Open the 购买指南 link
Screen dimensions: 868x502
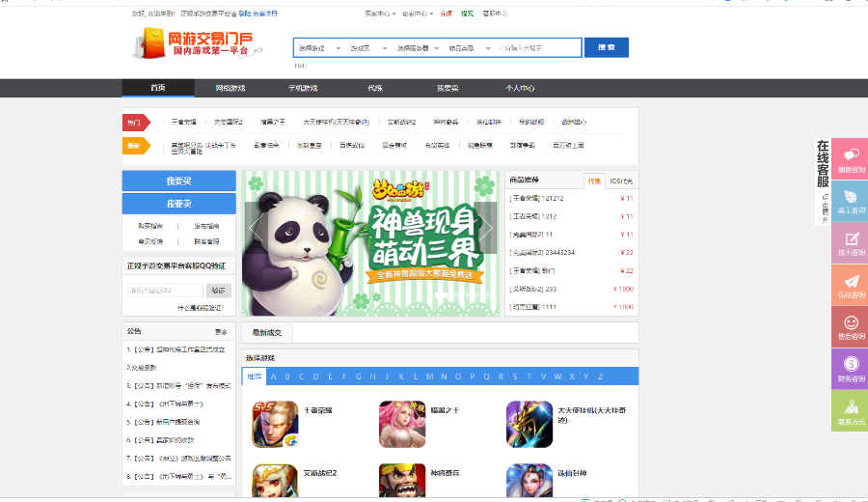pos(150,226)
